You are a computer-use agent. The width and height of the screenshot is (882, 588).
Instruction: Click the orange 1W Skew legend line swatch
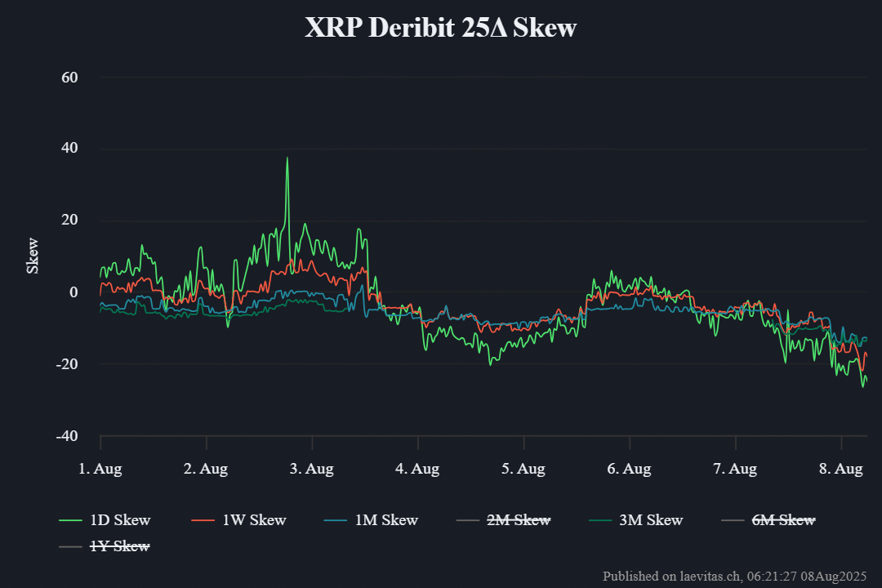tap(204, 520)
